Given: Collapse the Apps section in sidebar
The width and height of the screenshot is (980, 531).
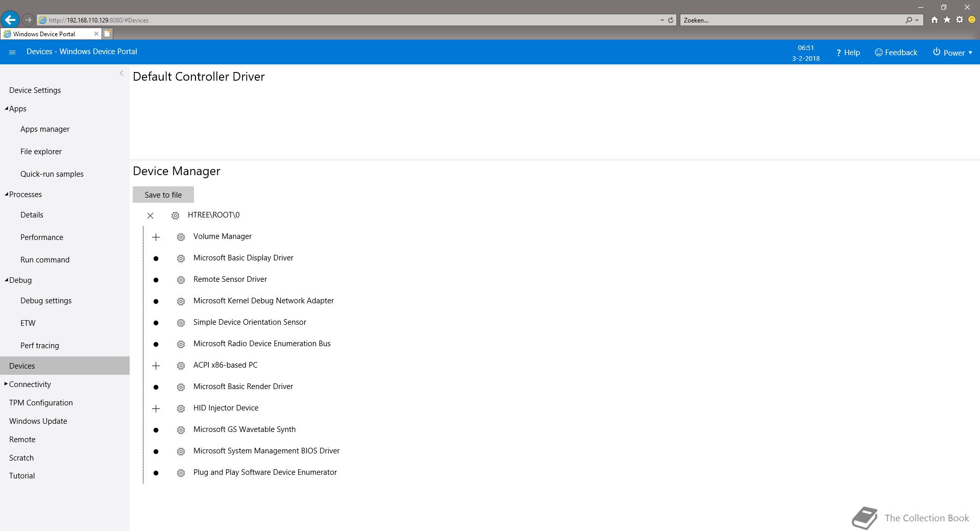Looking at the screenshot, I should 6,108.
